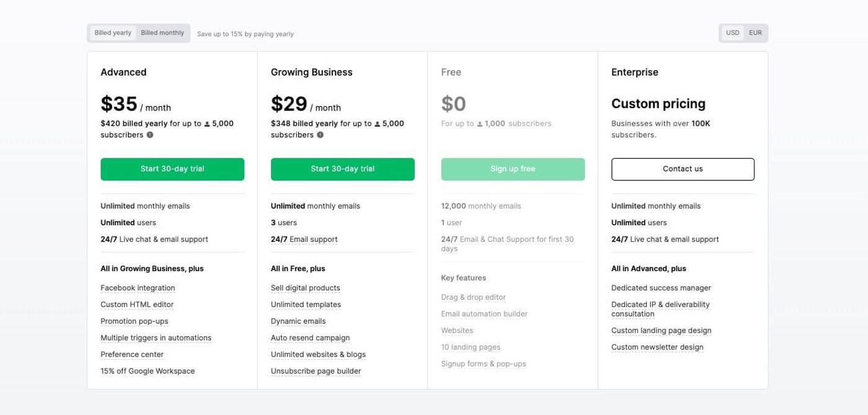
Task: Click Custom landing page design
Action: pyautogui.click(x=662, y=331)
